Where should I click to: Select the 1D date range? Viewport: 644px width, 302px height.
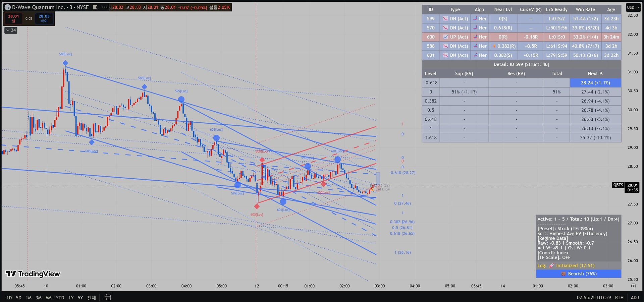point(9,298)
